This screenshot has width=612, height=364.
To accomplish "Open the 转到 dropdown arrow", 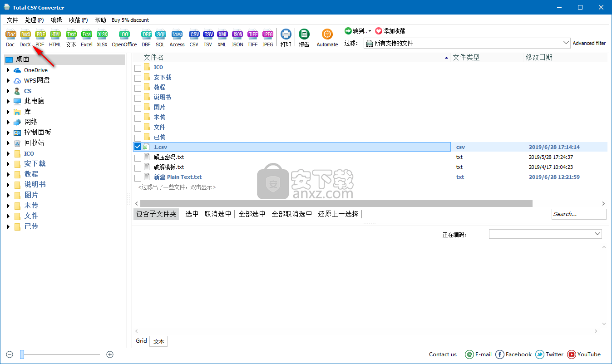I will tap(370, 31).
